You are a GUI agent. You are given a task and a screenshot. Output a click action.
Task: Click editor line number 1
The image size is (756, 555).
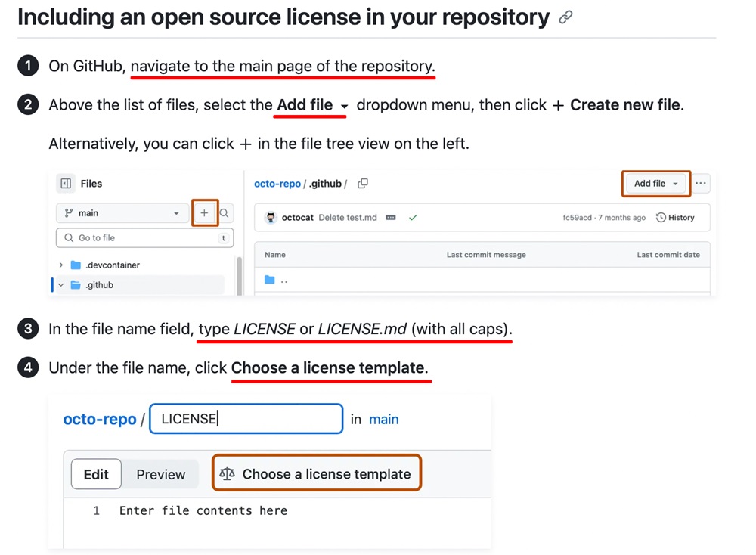coord(97,510)
